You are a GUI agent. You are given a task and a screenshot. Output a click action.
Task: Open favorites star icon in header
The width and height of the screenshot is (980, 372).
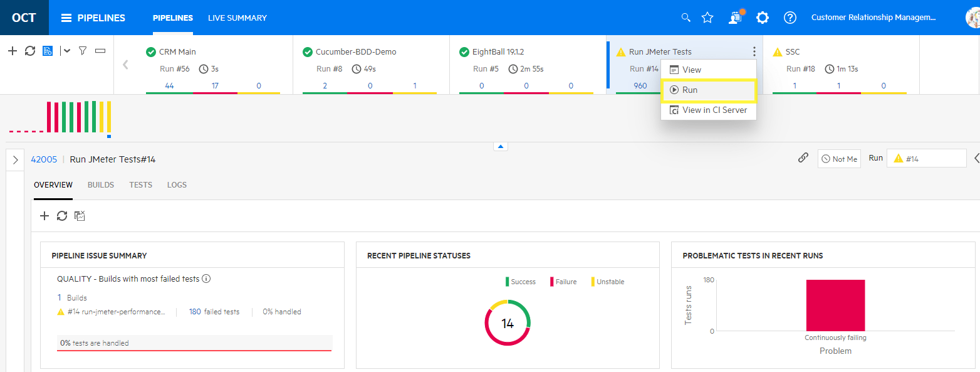(707, 18)
